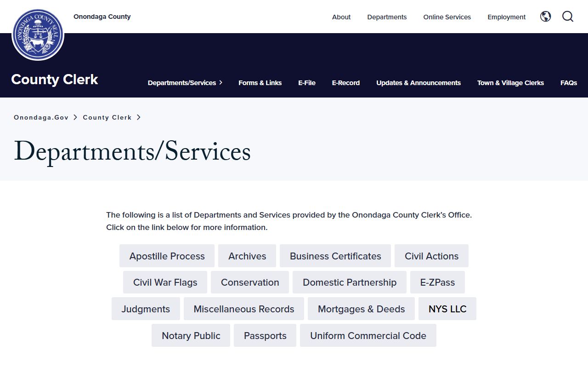Open the search magnifier icon
Screen dimensions: 588x368
coord(568,17)
